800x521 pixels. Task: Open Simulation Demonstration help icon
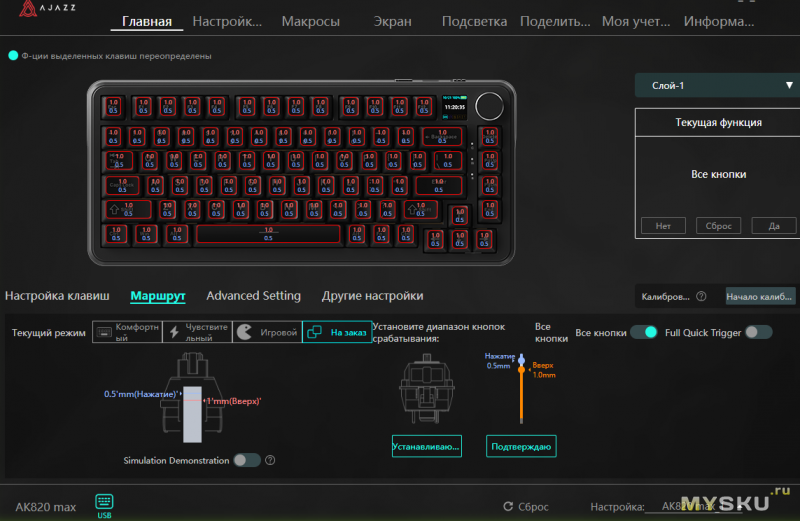point(270,460)
